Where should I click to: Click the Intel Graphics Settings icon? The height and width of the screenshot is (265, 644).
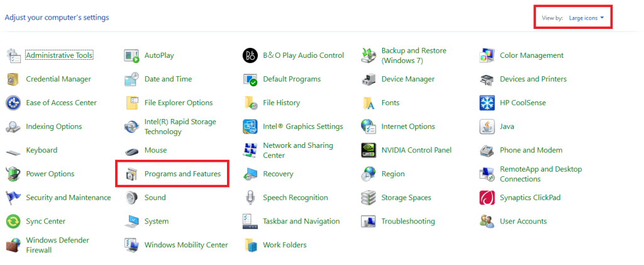point(250,127)
